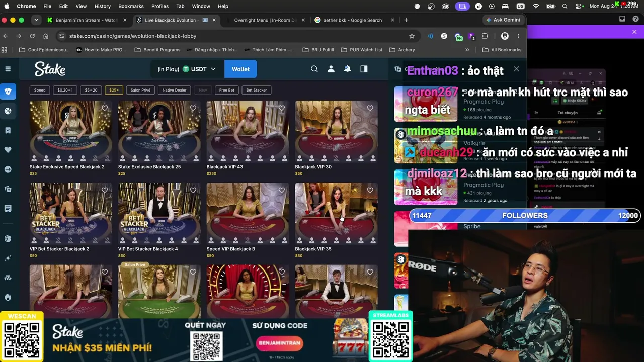Screen dimensions: 644x362
Task: Open the Bookmarks menu in menu bar
Action: pos(131,6)
